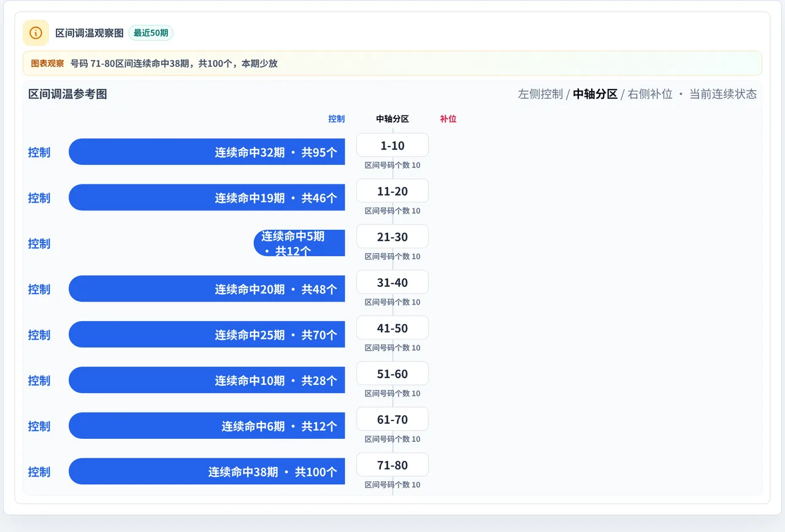The height and width of the screenshot is (532, 785).
Task: Click 区间号码个数 10 under 21-30
Action: coord(392,257)
